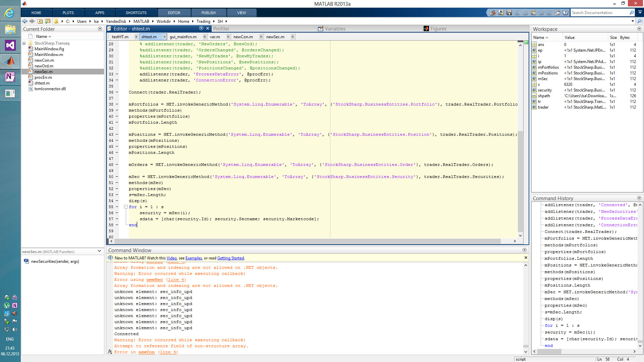Click the Up One Level folder icon
Screen dimensions: 644x362
point(40,21)
